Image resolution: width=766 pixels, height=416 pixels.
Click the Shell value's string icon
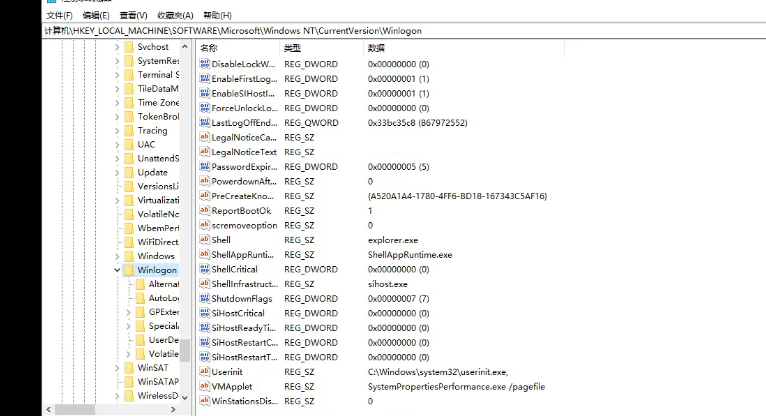pyautogui.click(x=204, y=240)
